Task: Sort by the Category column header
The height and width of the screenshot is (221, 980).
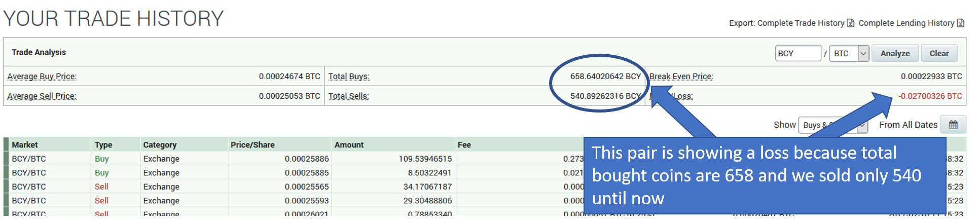Action: pos(160,145)
